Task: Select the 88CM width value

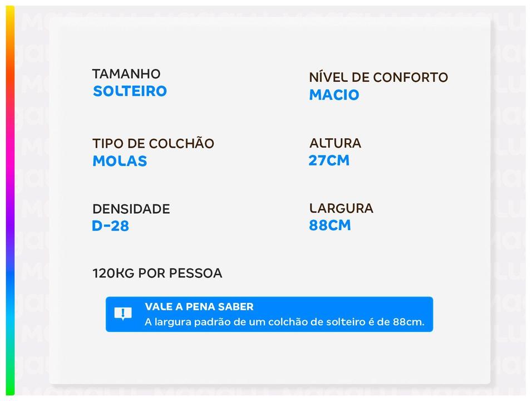Action: [x=329, y=226]
